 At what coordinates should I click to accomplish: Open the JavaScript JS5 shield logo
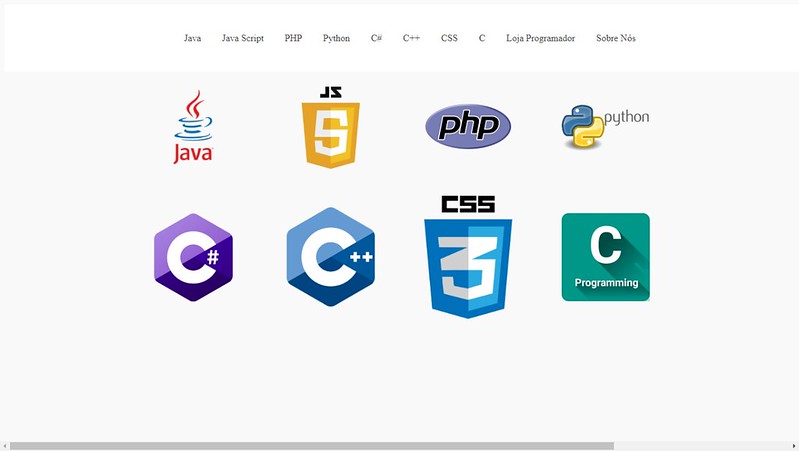pyautogui.click(x=331, y=128)
